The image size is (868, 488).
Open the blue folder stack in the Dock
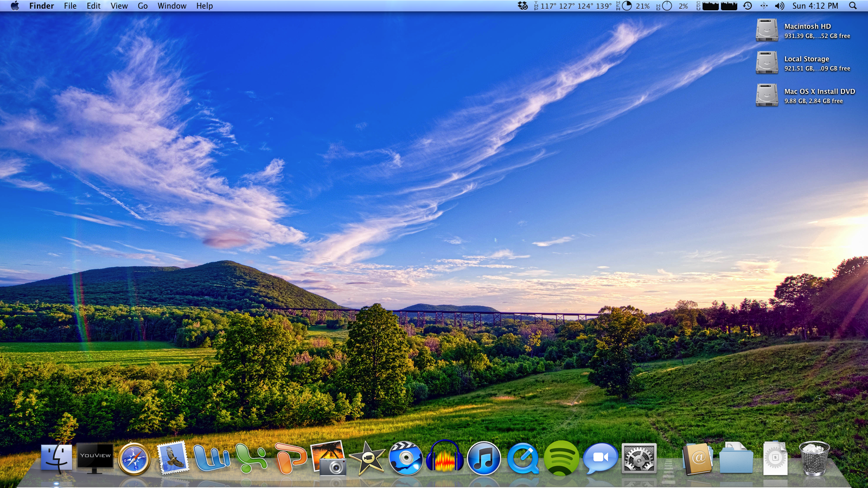coord(736,459)
